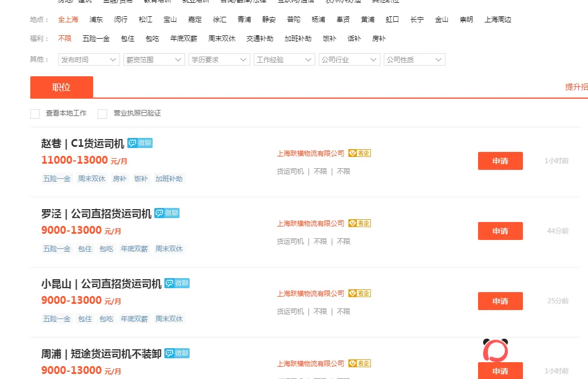Click 名企 badge in 赵巷 listing row
Image resolution: width=588 pixels, height=379 pixels.
360,153
